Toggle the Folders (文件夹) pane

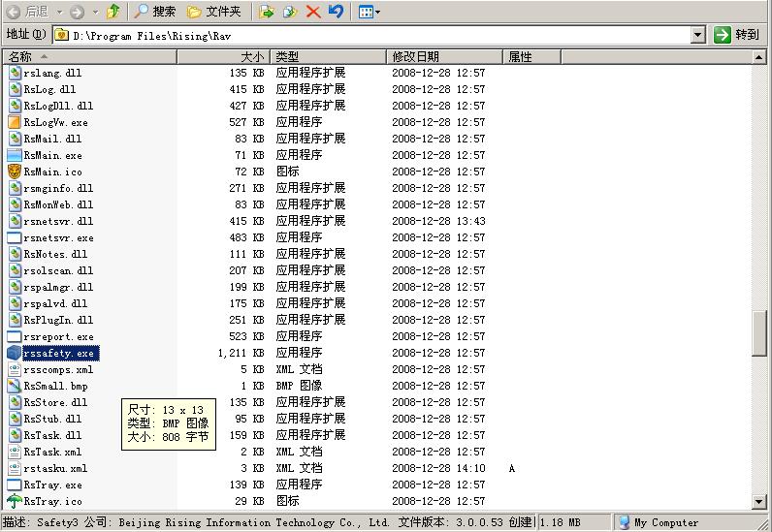(x=214, y=12)
